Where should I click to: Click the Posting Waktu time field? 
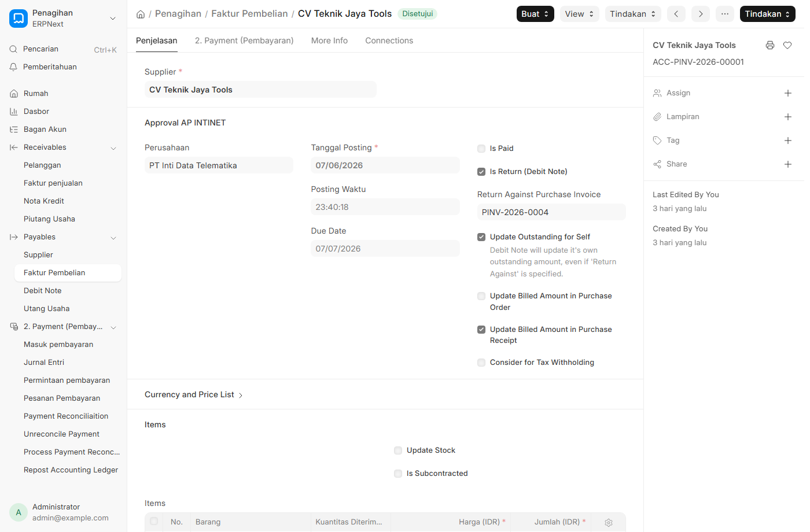pyautogui.click(x=385, y=207)
